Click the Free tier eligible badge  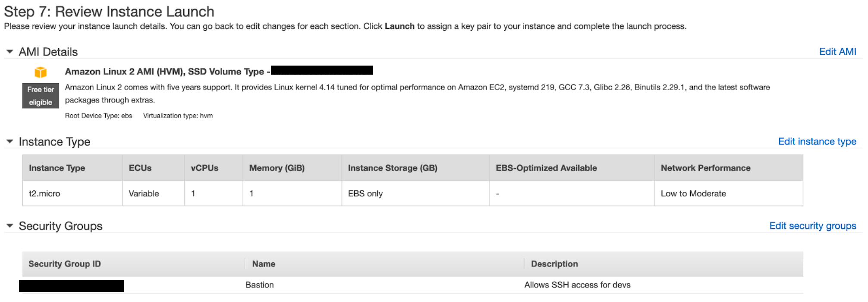[x=40, y=95]
